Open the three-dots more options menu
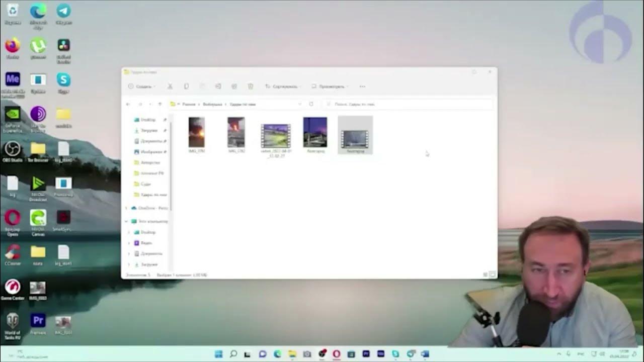 [362, 86]
